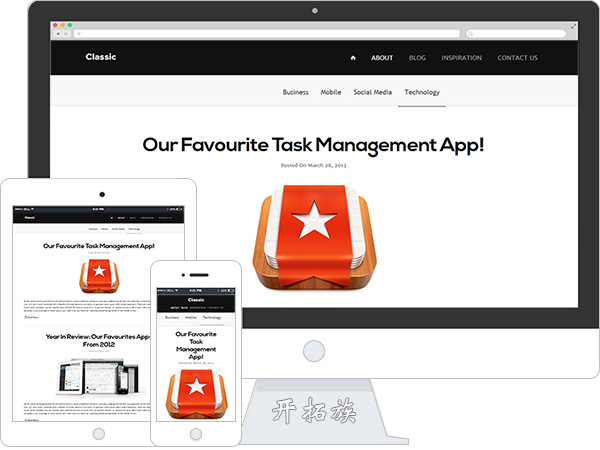Open the large Task Management App headline on desktop
The image size is (600, 450).
[x=313, y=145]
